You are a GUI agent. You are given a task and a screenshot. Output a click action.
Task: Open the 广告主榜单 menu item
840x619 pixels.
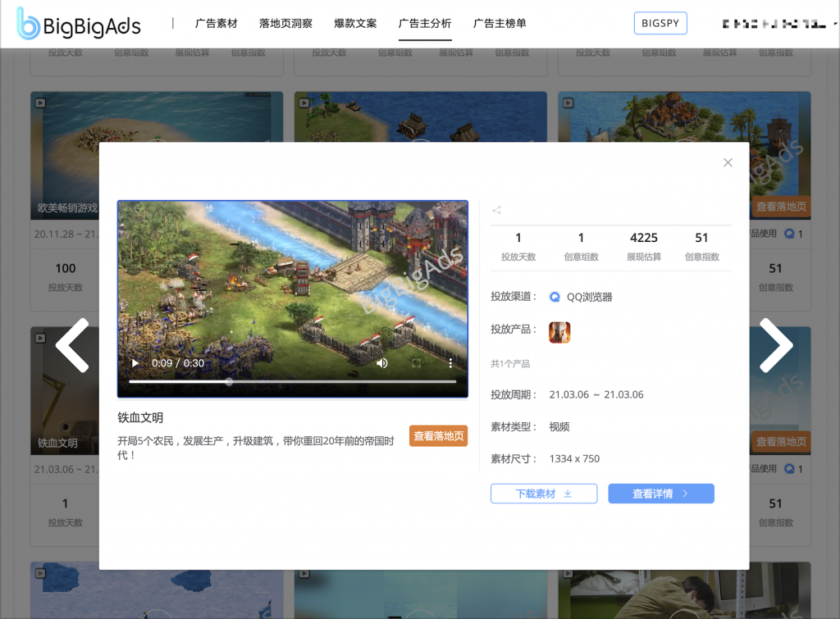500,24
